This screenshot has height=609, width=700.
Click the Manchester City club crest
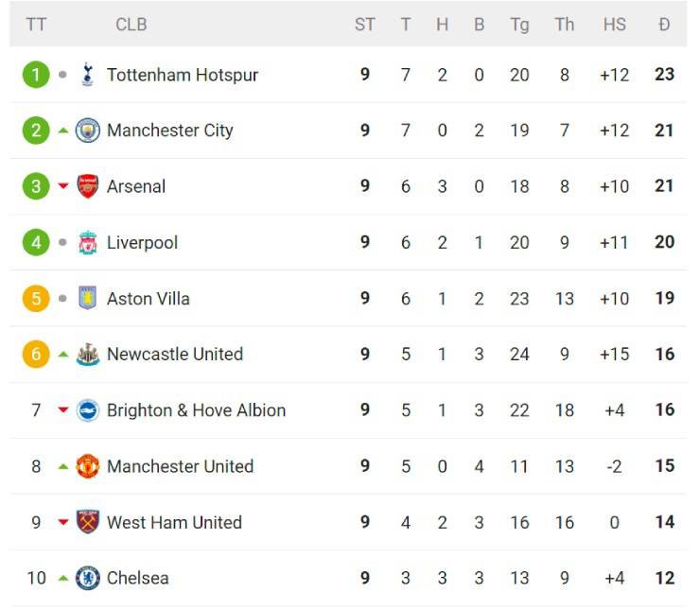87,130
